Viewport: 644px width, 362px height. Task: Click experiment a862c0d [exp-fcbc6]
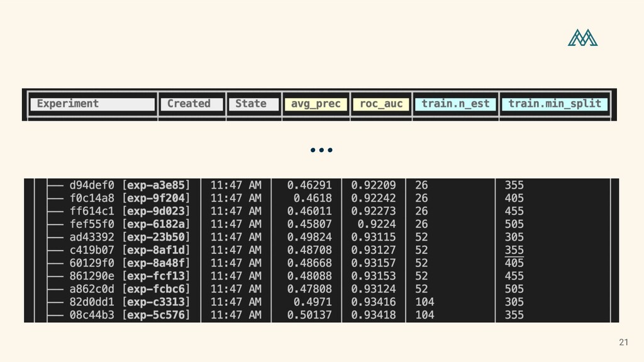coord(130,289)
